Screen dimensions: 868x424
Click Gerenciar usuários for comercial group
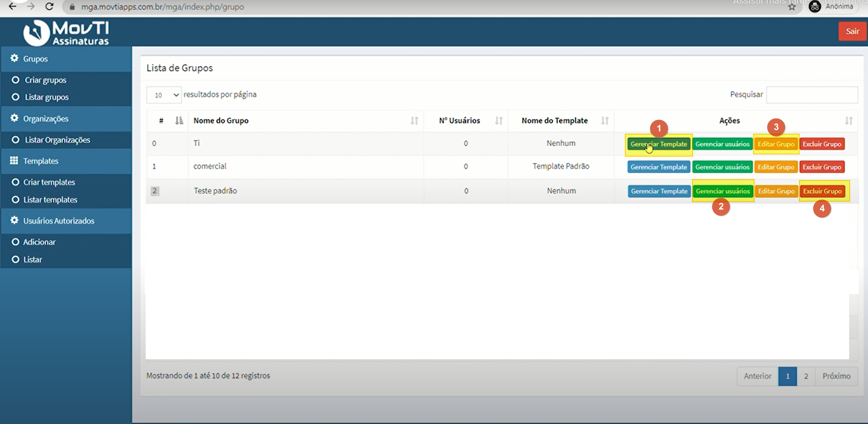point(722,167)
